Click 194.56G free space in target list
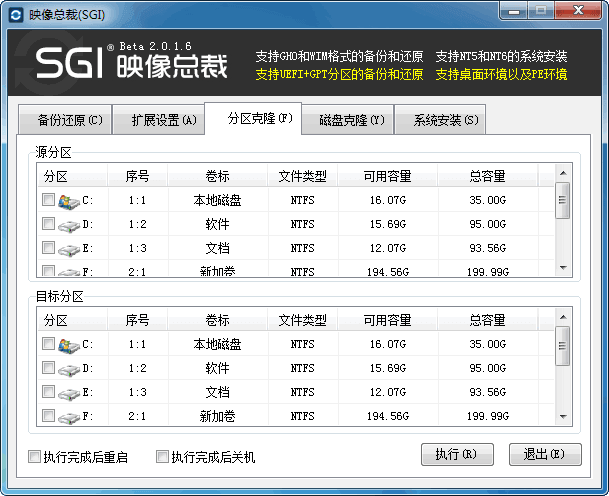 click(x=388, y=416)
